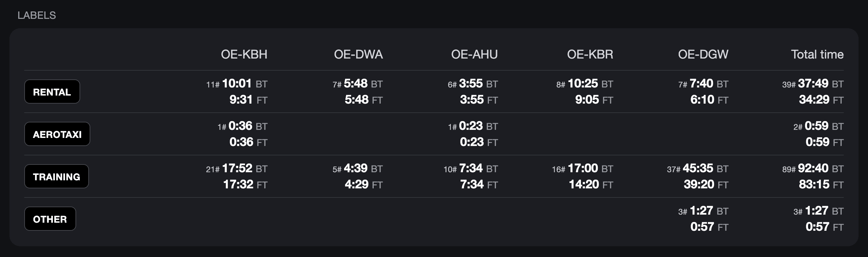This screenshot has height=257, width=868.
Task: Click the OE-DGW column header
Action: tap(703, 54)
